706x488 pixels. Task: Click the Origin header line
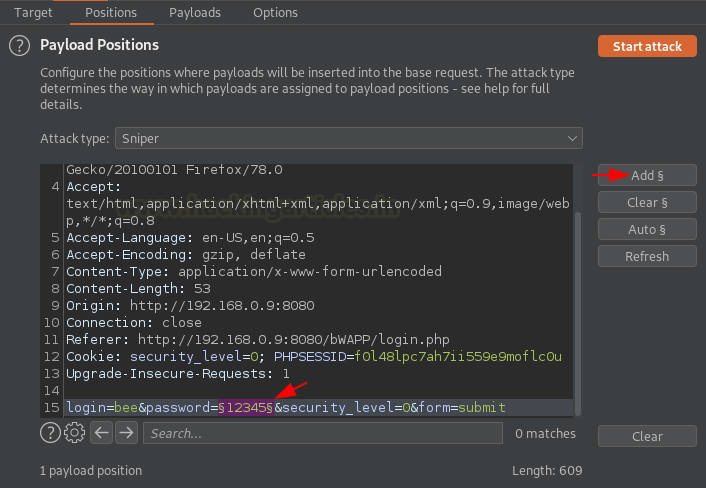[190, 306]
